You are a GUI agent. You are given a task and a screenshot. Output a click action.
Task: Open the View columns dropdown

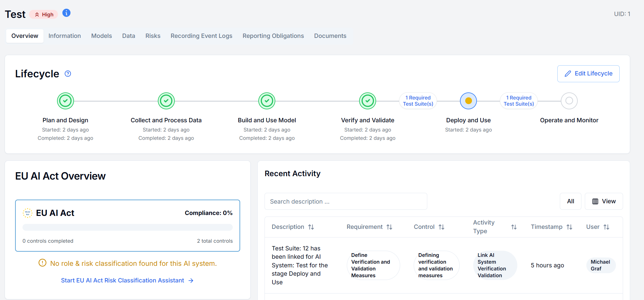[603, 201]
